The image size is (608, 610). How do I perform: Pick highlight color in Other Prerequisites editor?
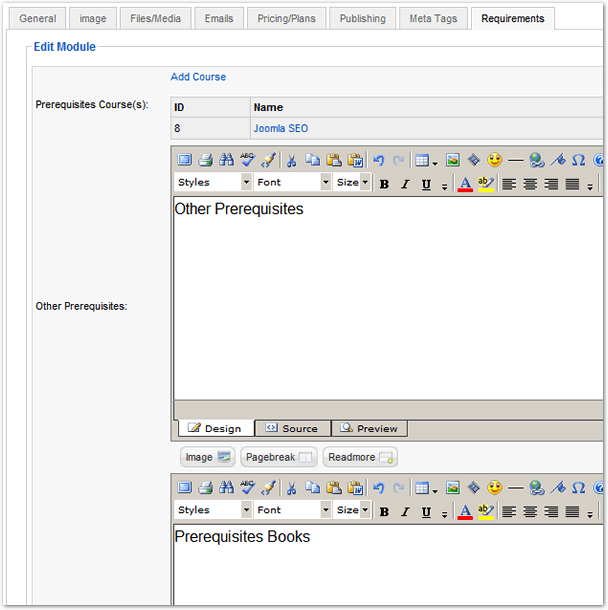486,184
